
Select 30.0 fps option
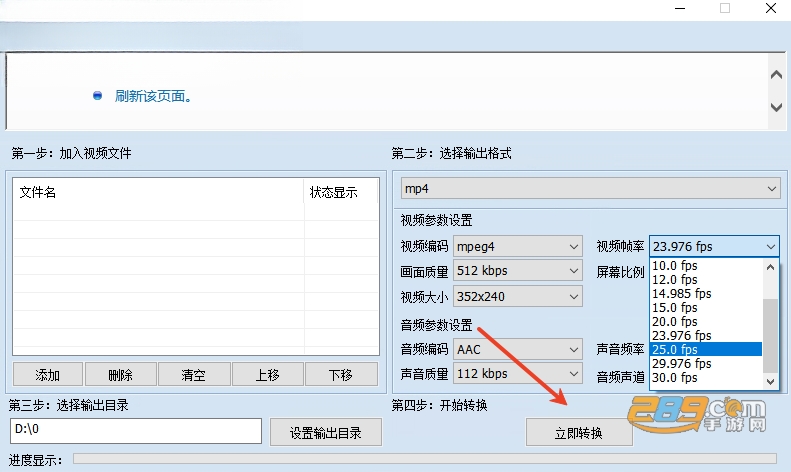tap(706, 377)
